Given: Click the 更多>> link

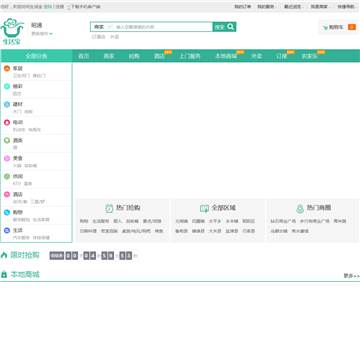Looking at the screenshot, I should (352, 276).
